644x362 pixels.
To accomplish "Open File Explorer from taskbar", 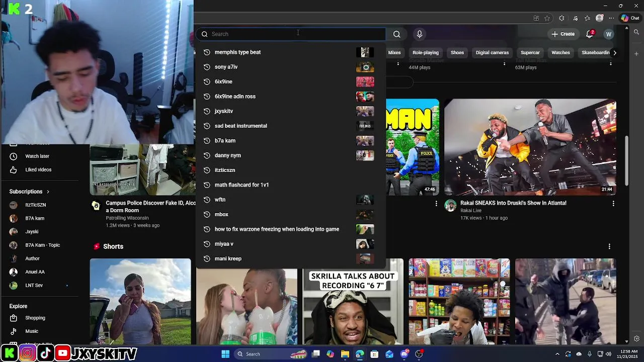I will 345,354.
